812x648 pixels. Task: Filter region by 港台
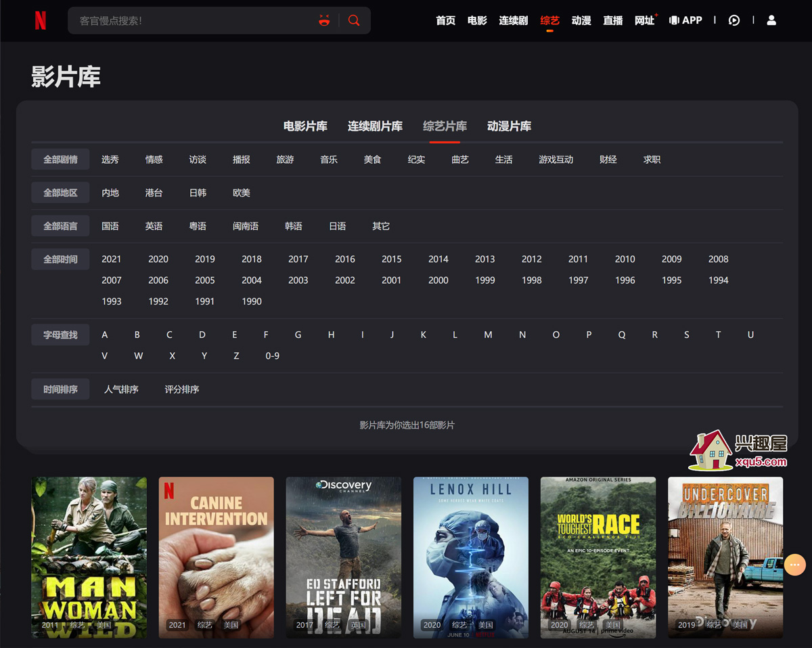point(154,193)
